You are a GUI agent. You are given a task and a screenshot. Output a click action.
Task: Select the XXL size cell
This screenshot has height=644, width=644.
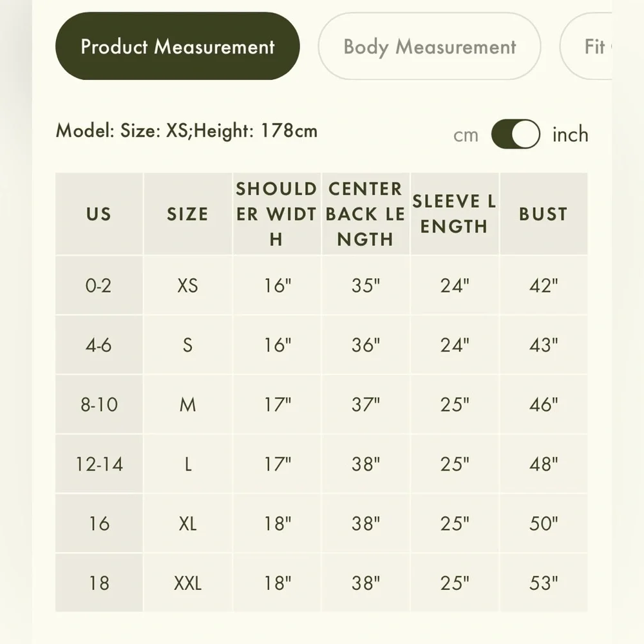tap(187, 583)
